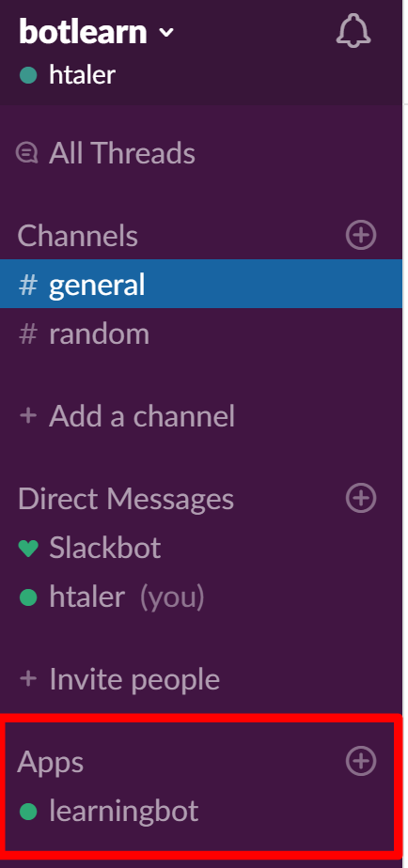The width and height of the screenshot is (408, 868).
Task: Click the hash icon of general channel
Action: point(28,285)
